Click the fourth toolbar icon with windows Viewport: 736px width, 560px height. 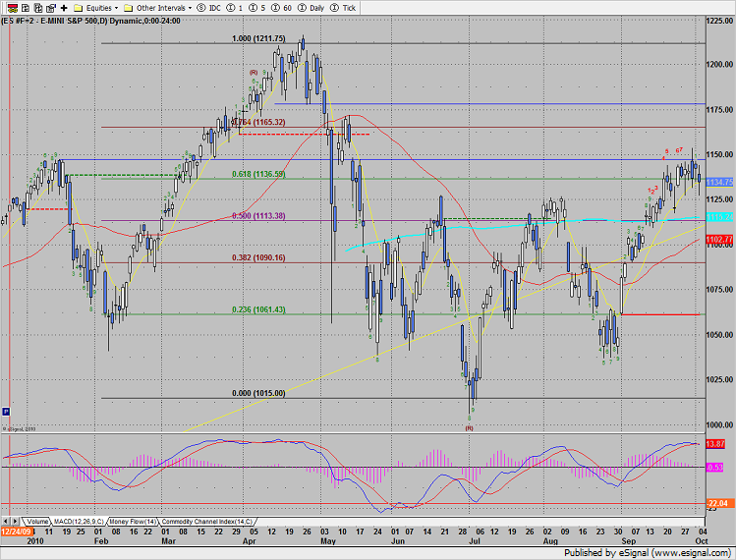[51, 8]
